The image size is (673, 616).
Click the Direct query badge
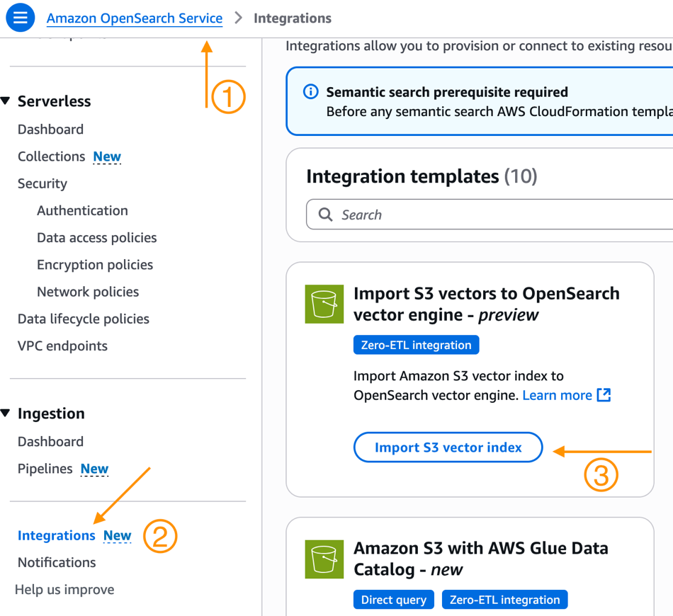(394, 599)
